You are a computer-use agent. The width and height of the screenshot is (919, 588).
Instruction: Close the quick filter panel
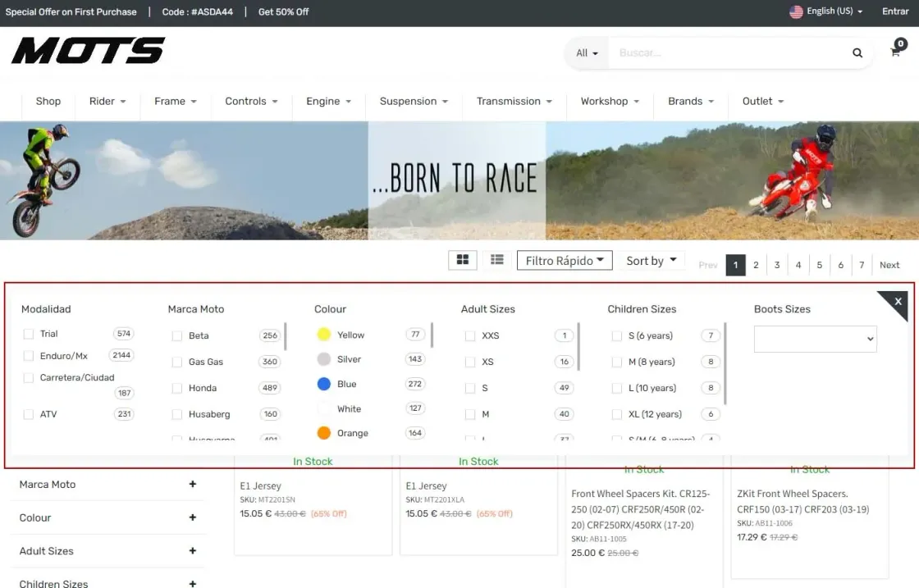tap(898, 301)
